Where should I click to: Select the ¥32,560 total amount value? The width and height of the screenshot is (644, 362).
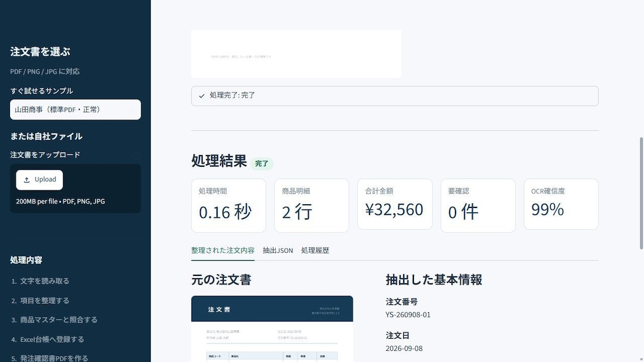[394, 209]
